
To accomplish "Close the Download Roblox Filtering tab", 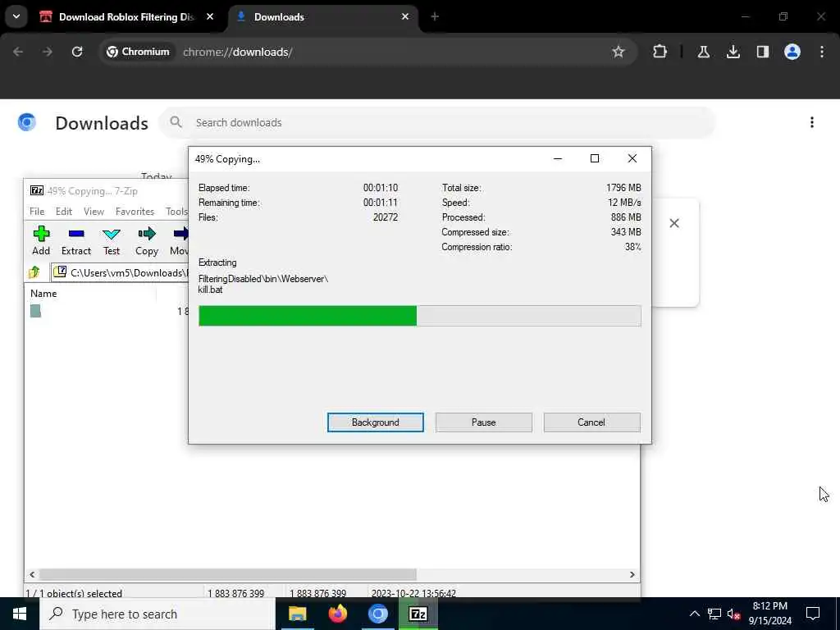I will point(210,16).
